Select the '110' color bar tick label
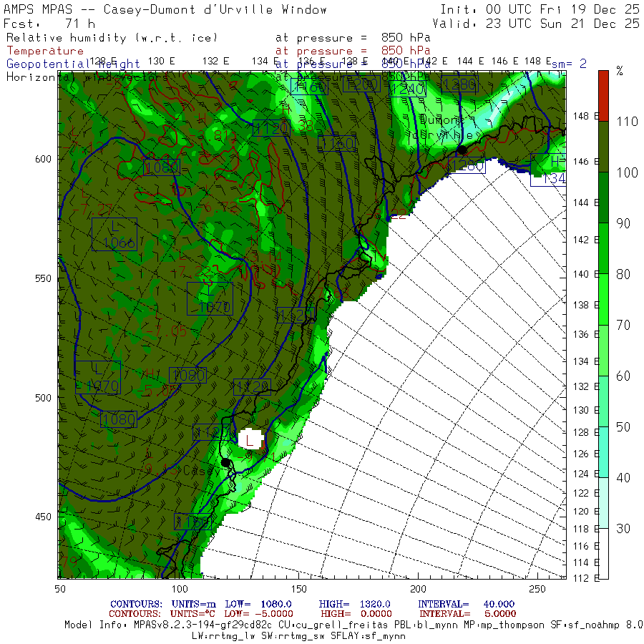 point(627,122)
